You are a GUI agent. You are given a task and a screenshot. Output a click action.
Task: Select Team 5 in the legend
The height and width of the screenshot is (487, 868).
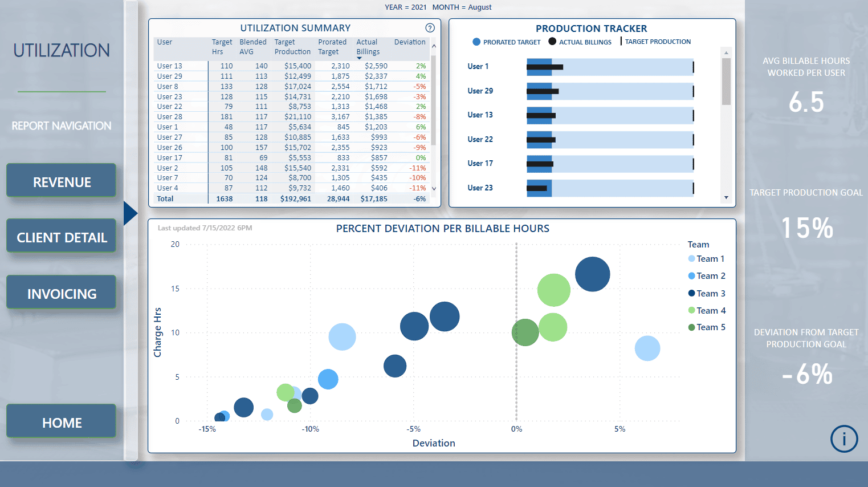click(707, 327)
